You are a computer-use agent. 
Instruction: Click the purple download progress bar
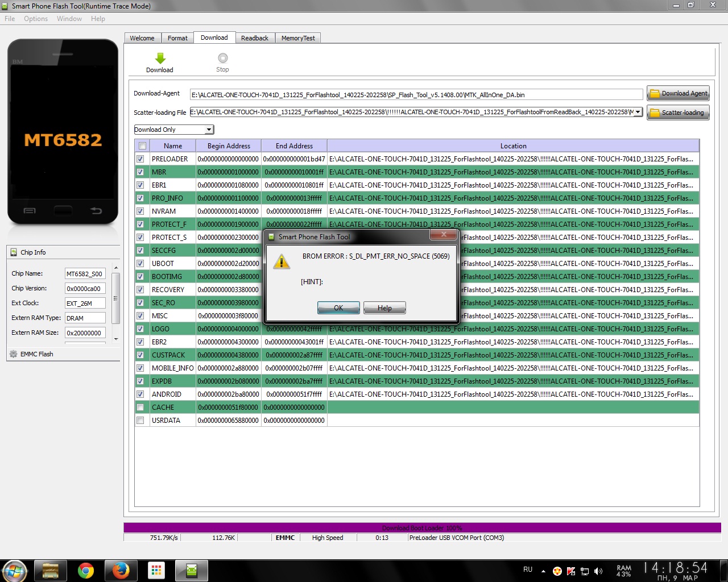point(422,528)
